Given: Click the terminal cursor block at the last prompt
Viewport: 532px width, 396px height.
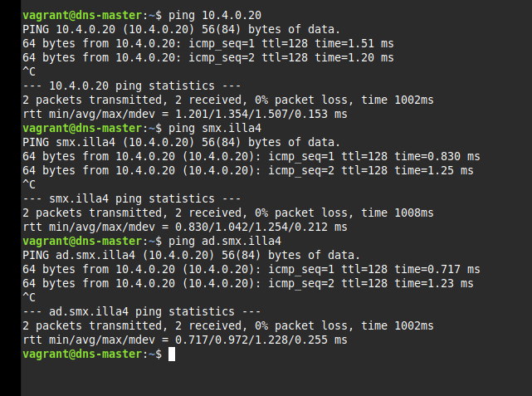Looking at the screenshot, I should [172, 354].
